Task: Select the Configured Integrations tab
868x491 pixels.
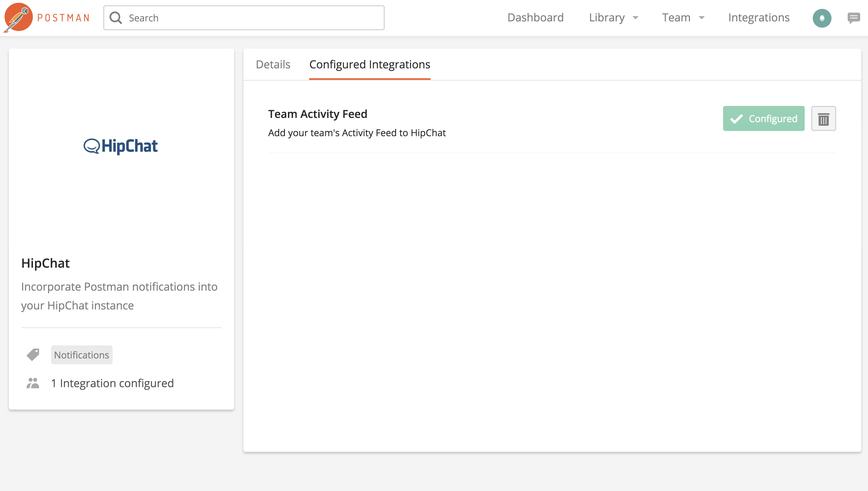Action: [370, 64]
